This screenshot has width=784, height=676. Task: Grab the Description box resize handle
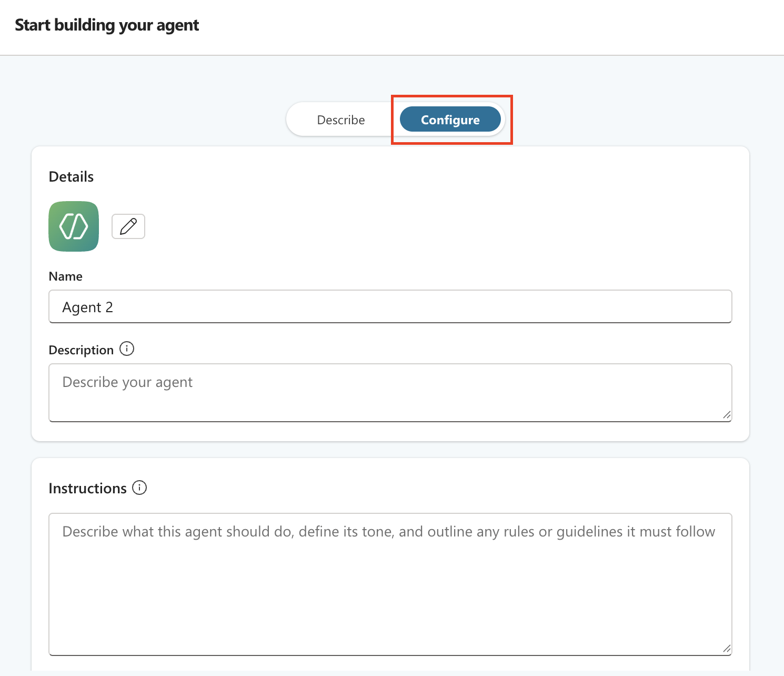(x=727, y=415)
